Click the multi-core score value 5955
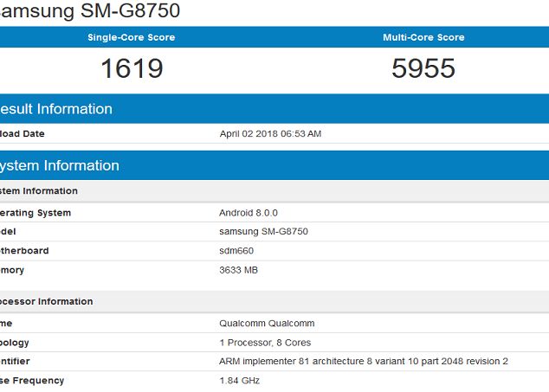549x392 pixels. click(423, 68)
